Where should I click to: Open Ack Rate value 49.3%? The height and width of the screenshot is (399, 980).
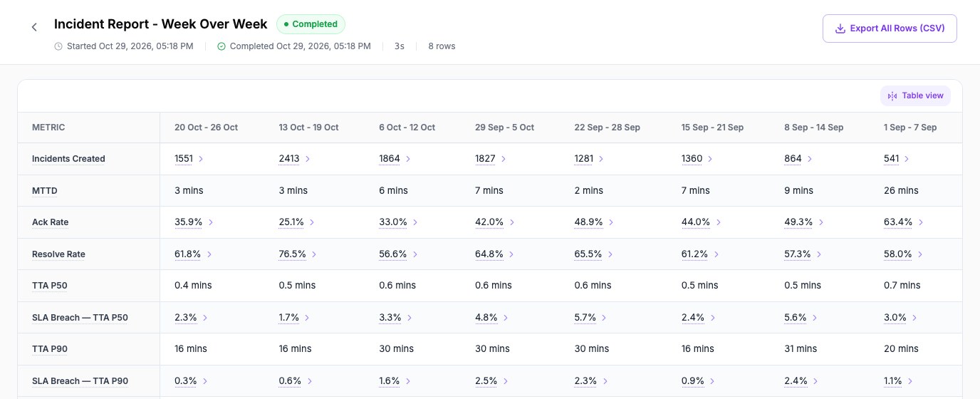(798, 222)
